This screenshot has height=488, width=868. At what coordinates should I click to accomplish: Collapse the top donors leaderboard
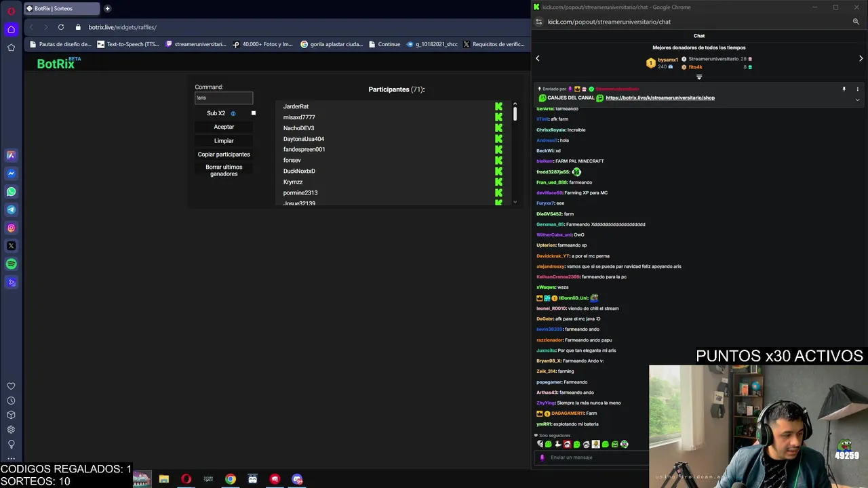pyautogui.click(x=699, y=77)
